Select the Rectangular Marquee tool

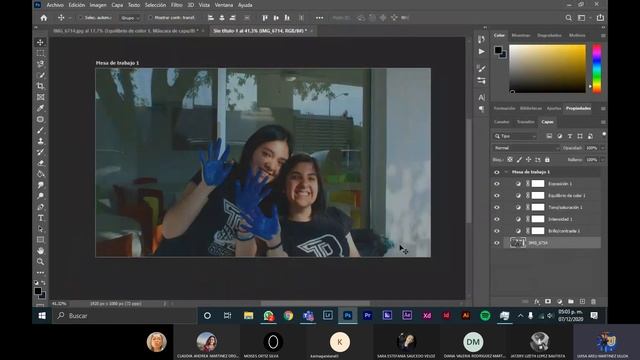pos(40,53)
